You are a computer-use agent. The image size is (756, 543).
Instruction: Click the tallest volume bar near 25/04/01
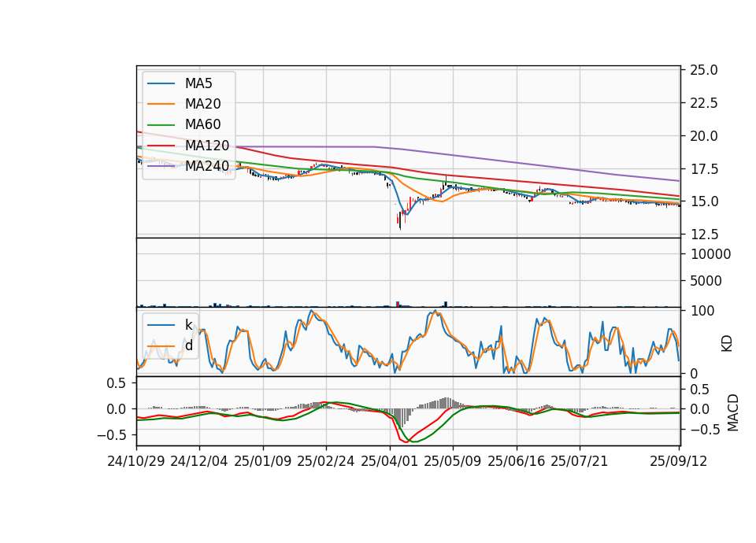tap(398, 304)
